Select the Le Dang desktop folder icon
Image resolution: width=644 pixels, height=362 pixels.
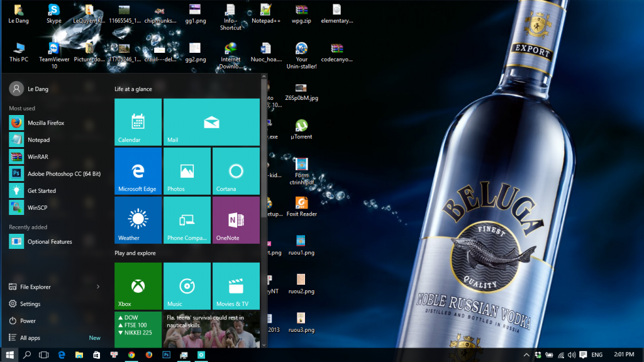coord(18,14)
